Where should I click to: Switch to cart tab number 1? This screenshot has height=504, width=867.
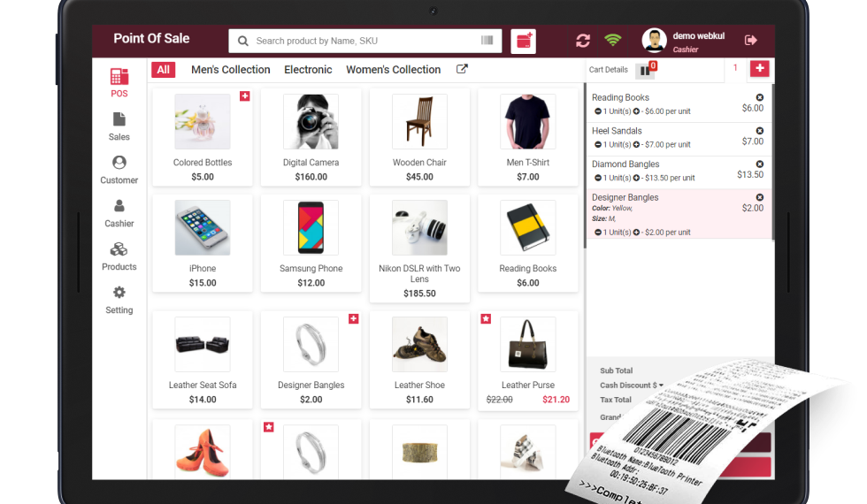pyautogui.click(x=735, y=68)
